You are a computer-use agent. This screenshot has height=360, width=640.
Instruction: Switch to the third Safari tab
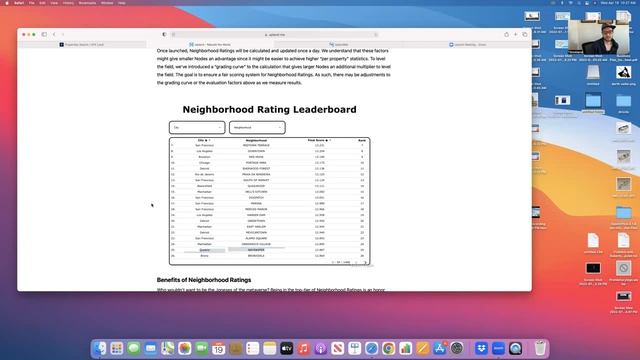coord(338,44)
